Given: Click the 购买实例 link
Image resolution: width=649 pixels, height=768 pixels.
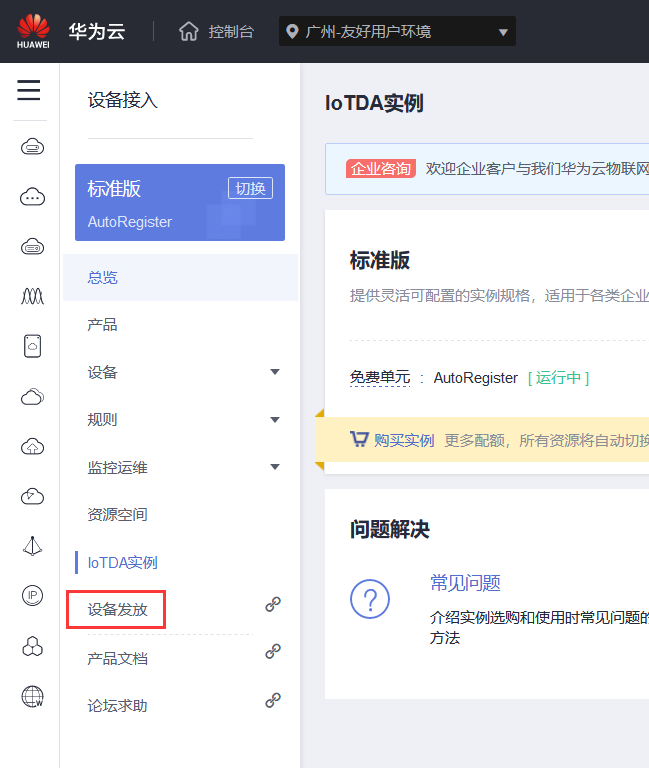Looking at the screenshot, I should [x=404, y=440].
